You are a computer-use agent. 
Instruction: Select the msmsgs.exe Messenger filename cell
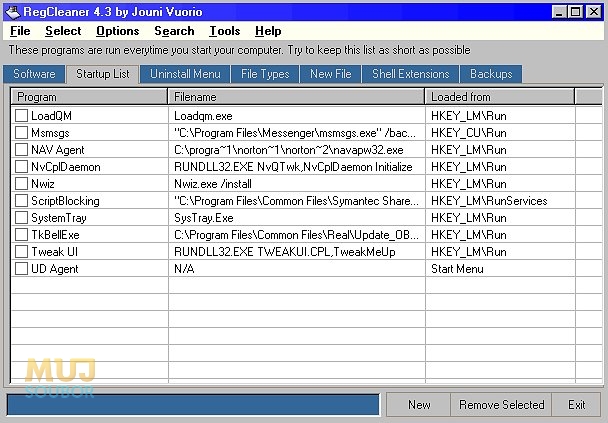[x=297, y=133]
